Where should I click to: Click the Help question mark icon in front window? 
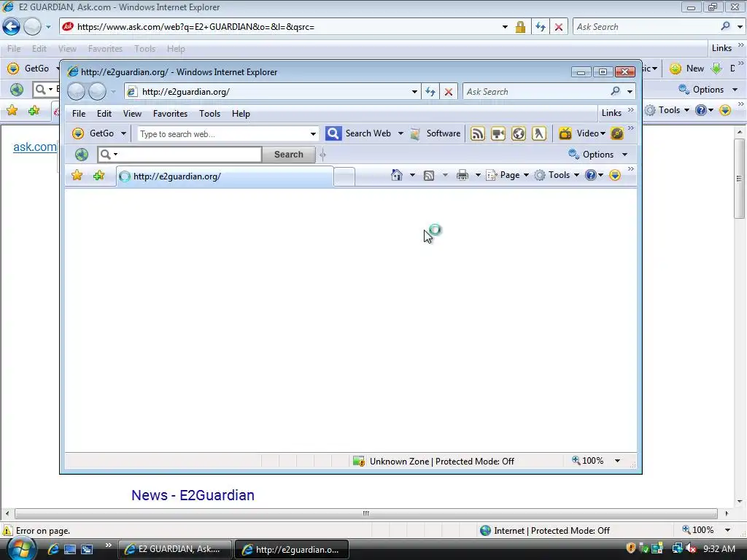click(x=591, y=175)
